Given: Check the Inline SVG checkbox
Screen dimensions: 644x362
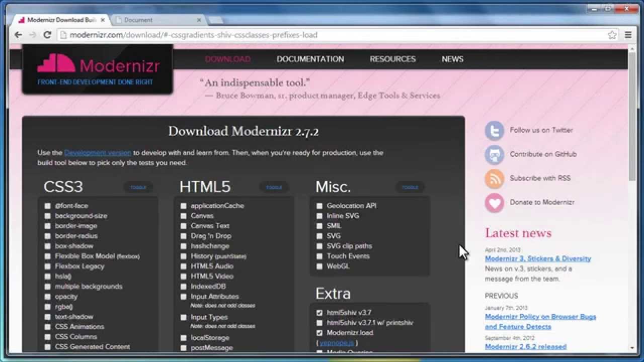Looking at the screenshot, I should click(x=319, y=216).
